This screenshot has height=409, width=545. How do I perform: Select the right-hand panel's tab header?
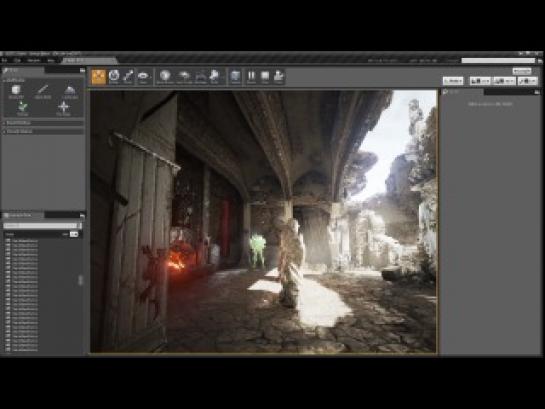(462, 92)
